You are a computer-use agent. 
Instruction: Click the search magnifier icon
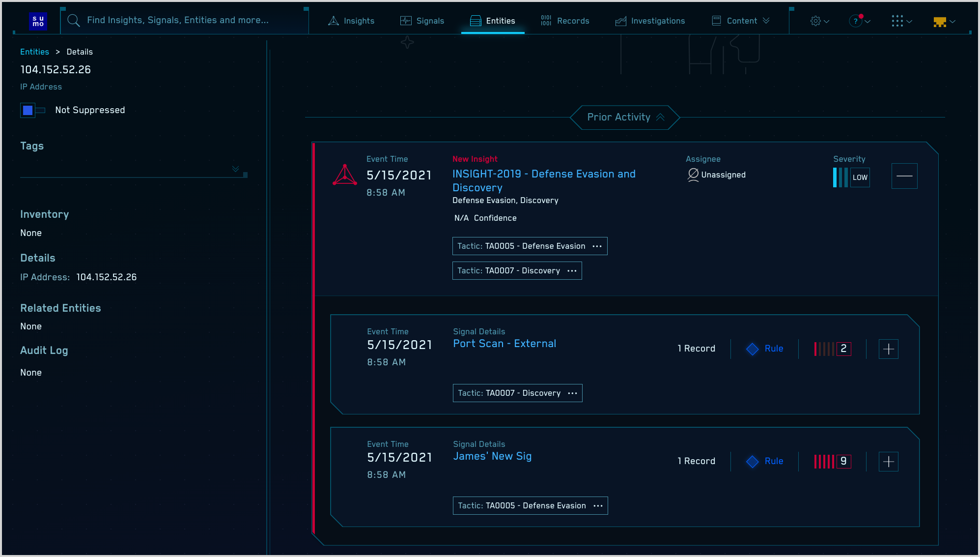point(74,21)
